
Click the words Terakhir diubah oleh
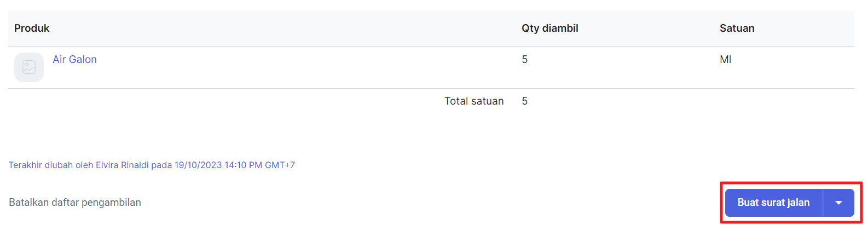coord(51,165)
